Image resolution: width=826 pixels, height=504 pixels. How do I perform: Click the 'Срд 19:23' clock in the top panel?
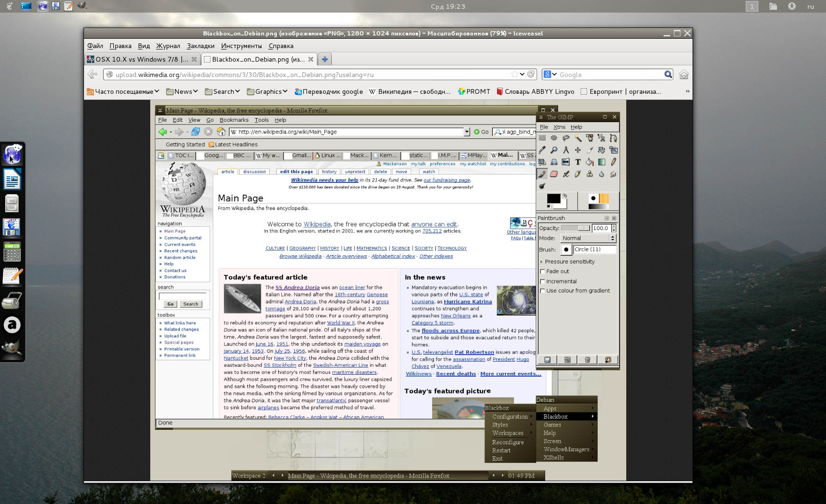pyautogui.click(x=448, y=7)
